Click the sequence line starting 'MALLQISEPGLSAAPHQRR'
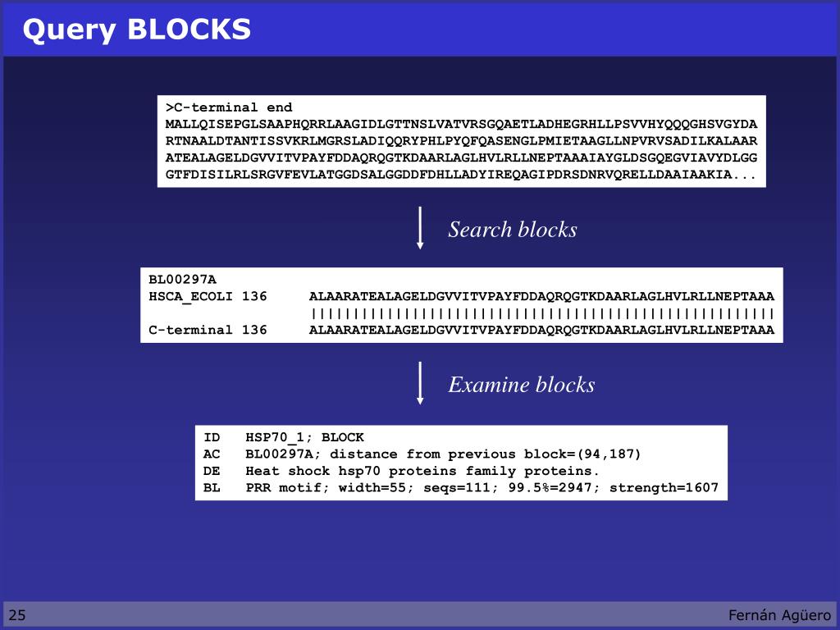 461,125
